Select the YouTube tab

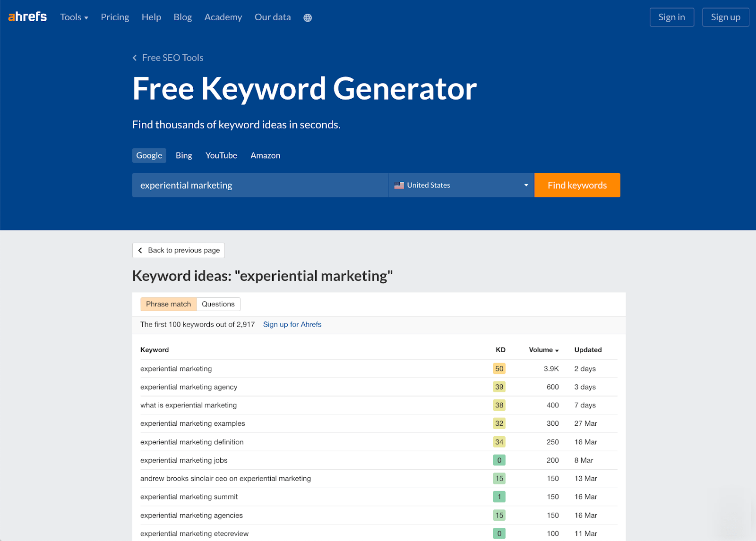(221, 155)
